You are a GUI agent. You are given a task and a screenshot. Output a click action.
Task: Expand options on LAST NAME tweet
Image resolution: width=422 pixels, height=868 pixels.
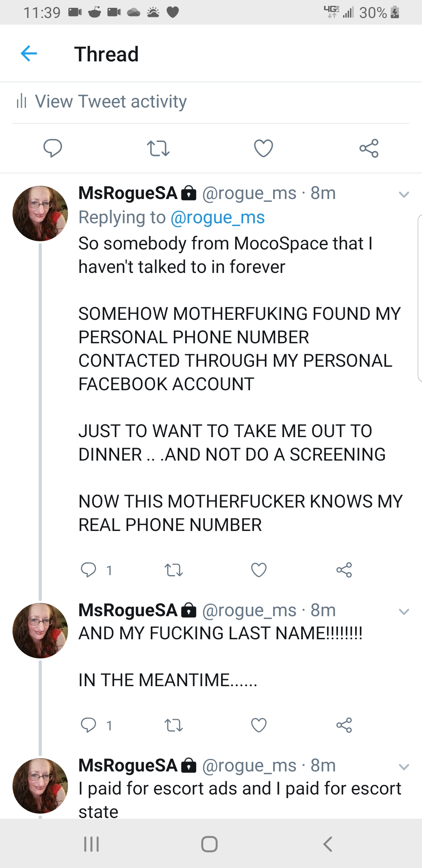tap(404, 612)
